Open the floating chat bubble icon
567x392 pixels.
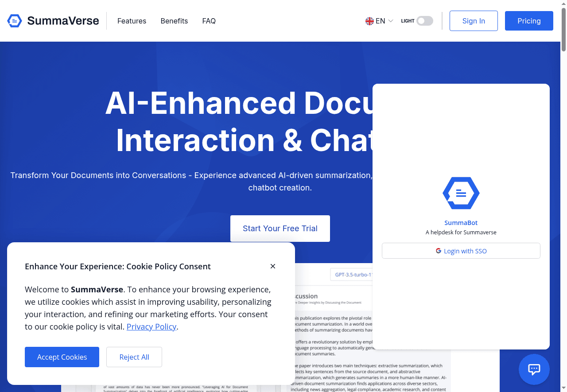[534, 369]
